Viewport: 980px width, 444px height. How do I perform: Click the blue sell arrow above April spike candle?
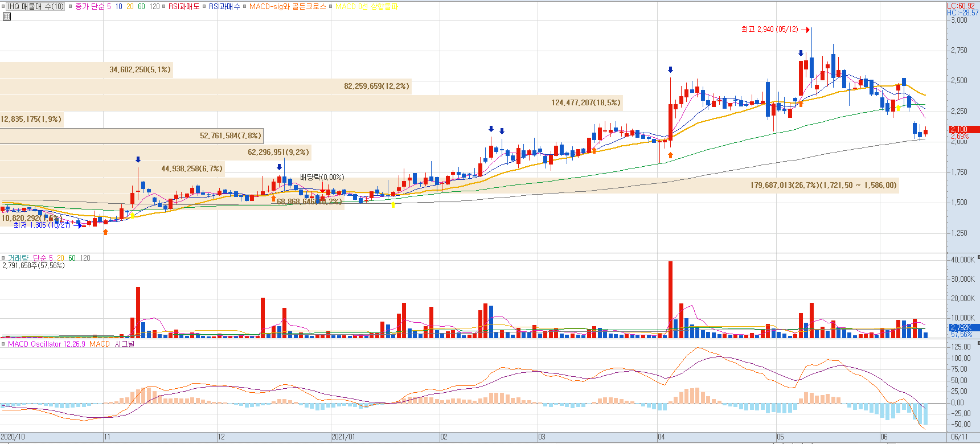pyautogui.click(x=670, y=70)
